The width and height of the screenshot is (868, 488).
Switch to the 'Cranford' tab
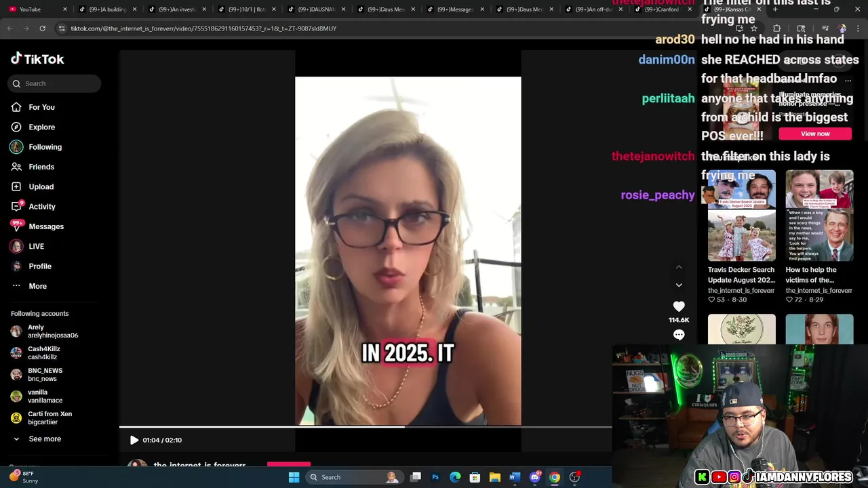[665, 9]
